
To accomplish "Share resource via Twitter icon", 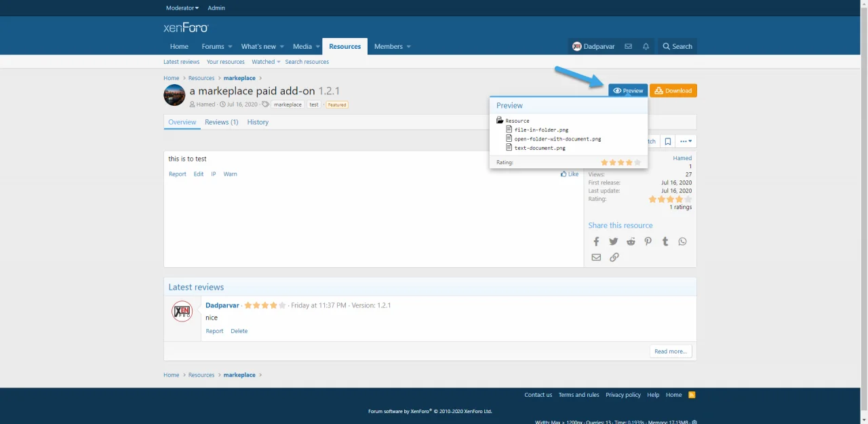I will tap(613, 242).
